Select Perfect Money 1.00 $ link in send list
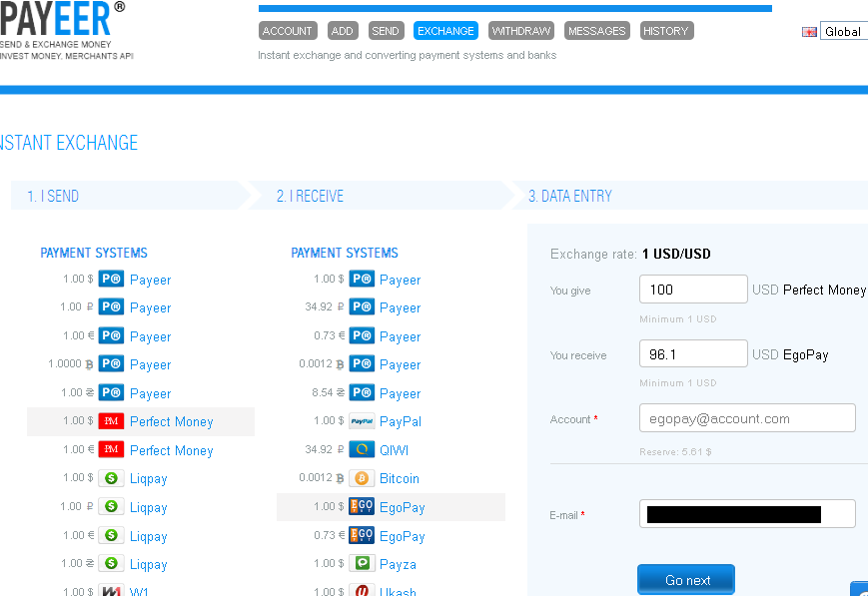 coord(171,421)
